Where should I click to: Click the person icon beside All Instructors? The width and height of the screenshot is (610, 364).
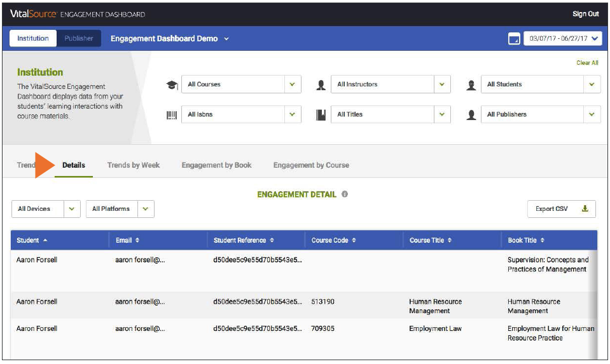[321, 85]
